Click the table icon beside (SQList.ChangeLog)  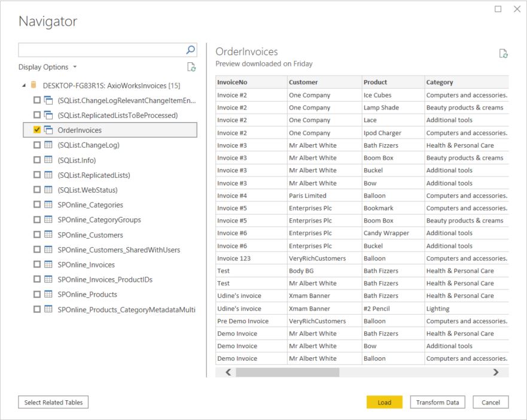click(48, 145)
